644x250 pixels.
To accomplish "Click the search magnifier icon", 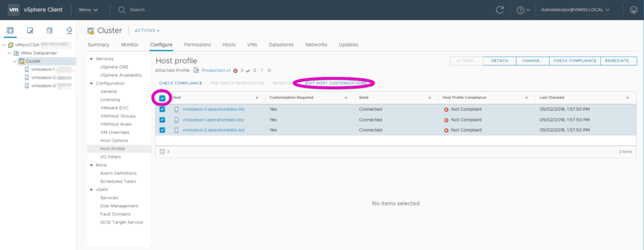I will point(121,10).
